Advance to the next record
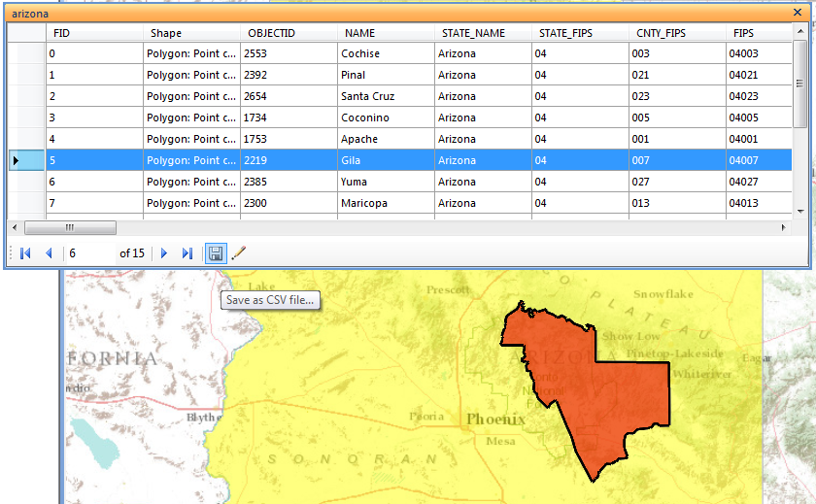This screenshot has width=816, height=504. pos(164,253)
